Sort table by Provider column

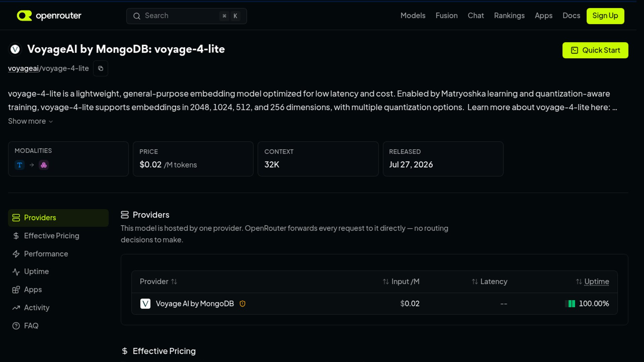158,282
